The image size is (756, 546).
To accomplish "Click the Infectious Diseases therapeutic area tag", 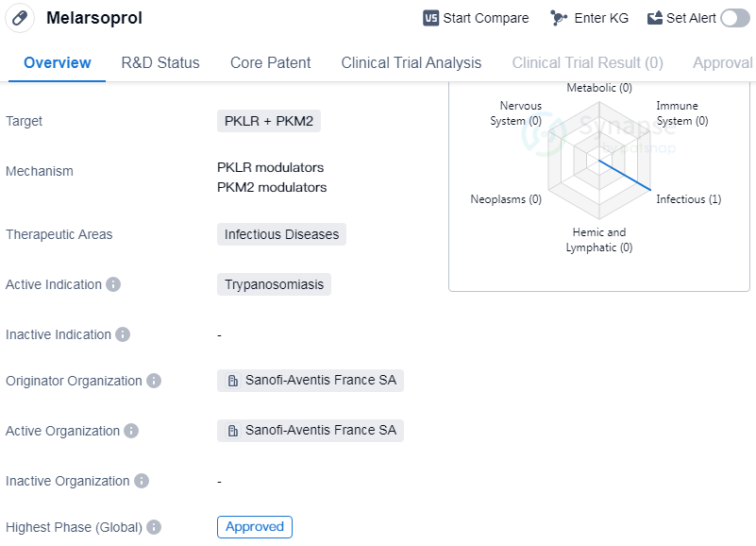I will coord(281,234).
